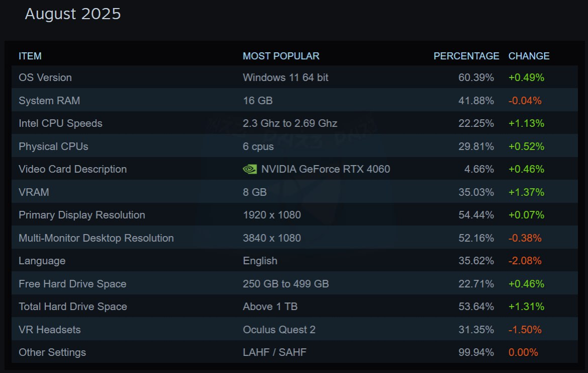This screenshot has width=588, height=373.
Task: Select the VR Headsets row
Action: (294, 329)
